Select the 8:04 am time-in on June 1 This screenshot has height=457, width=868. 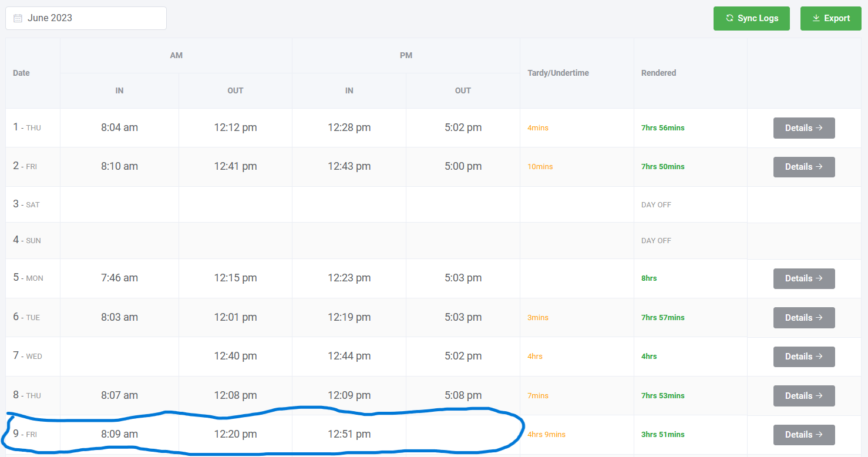coord(119,127)
